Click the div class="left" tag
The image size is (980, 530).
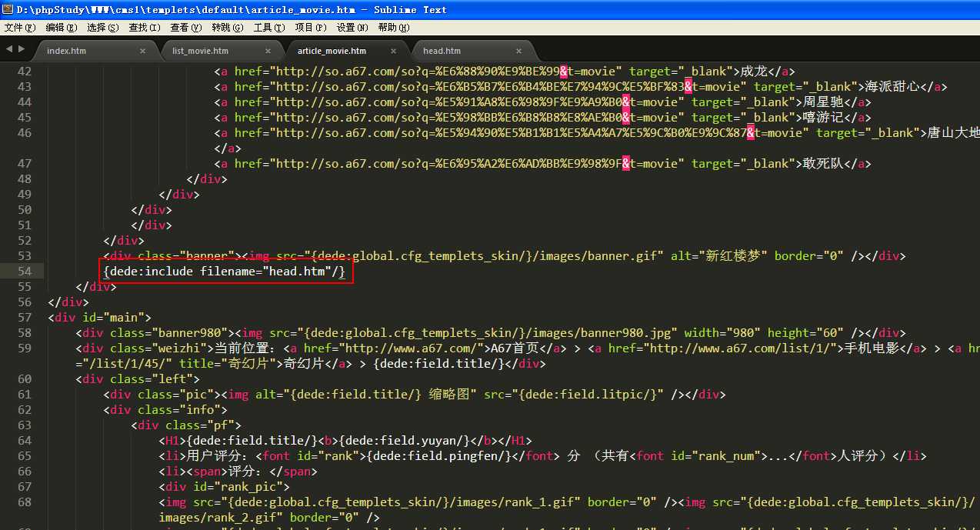click(138, 379)
